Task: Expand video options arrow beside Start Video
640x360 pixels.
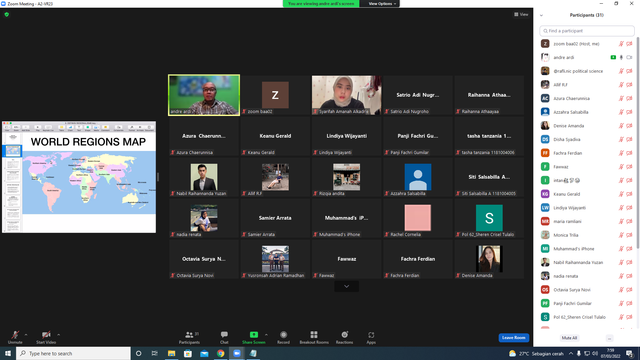Action: pyautogui.click(x=58, y=335)
